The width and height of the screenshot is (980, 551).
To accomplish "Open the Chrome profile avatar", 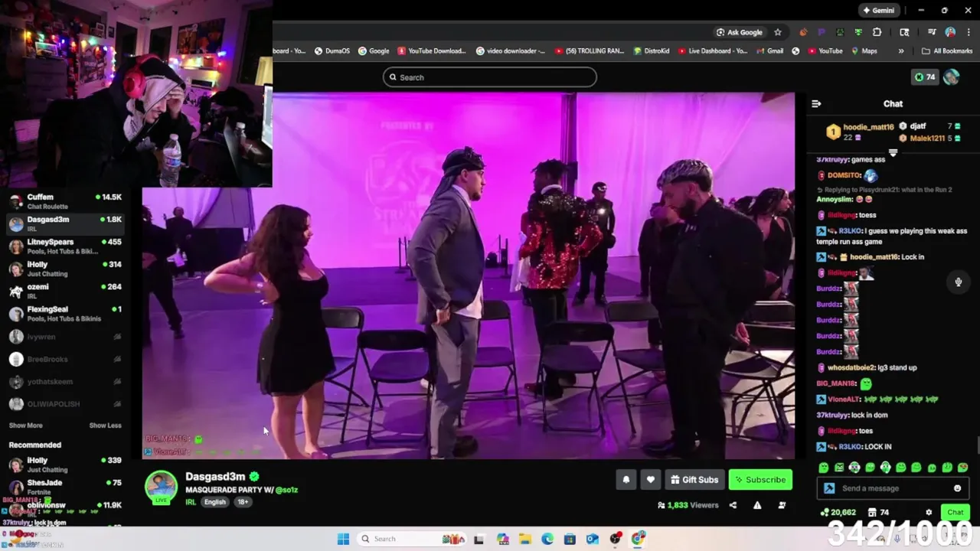I will coord(950,32).
